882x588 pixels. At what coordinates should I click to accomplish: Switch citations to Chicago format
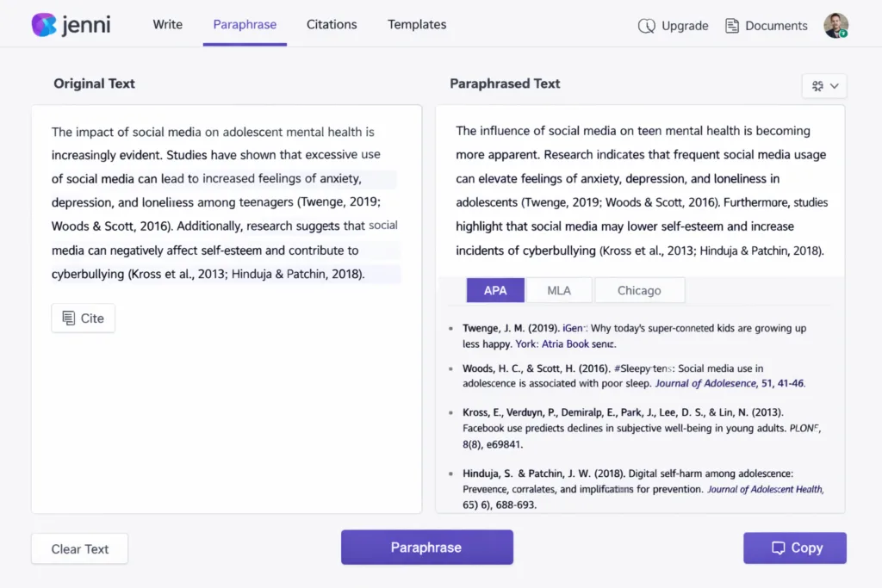pos(640,290)
